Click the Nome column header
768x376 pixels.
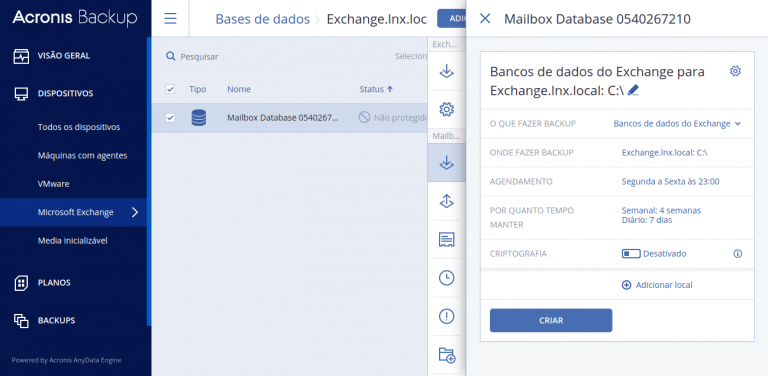click(239, 89)
